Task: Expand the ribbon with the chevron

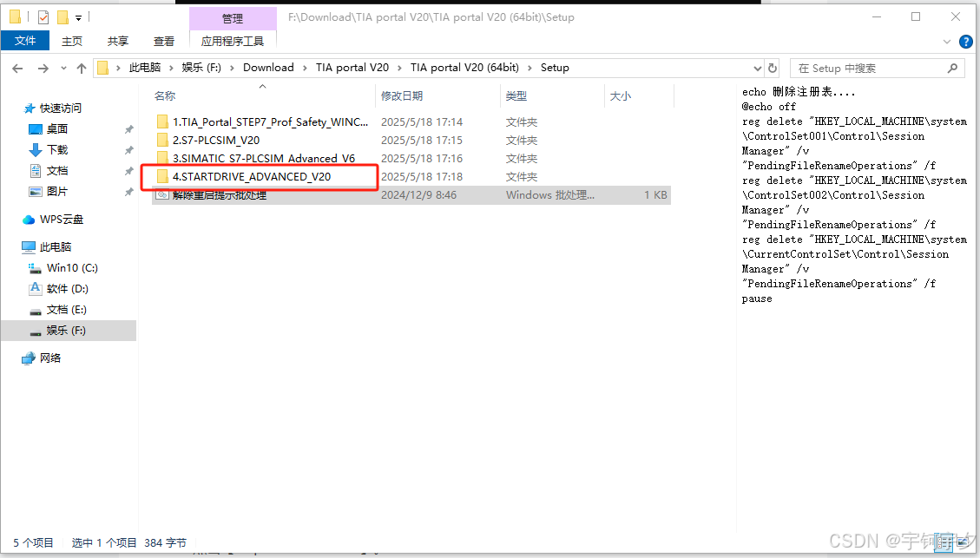Action: pos(947,42)
